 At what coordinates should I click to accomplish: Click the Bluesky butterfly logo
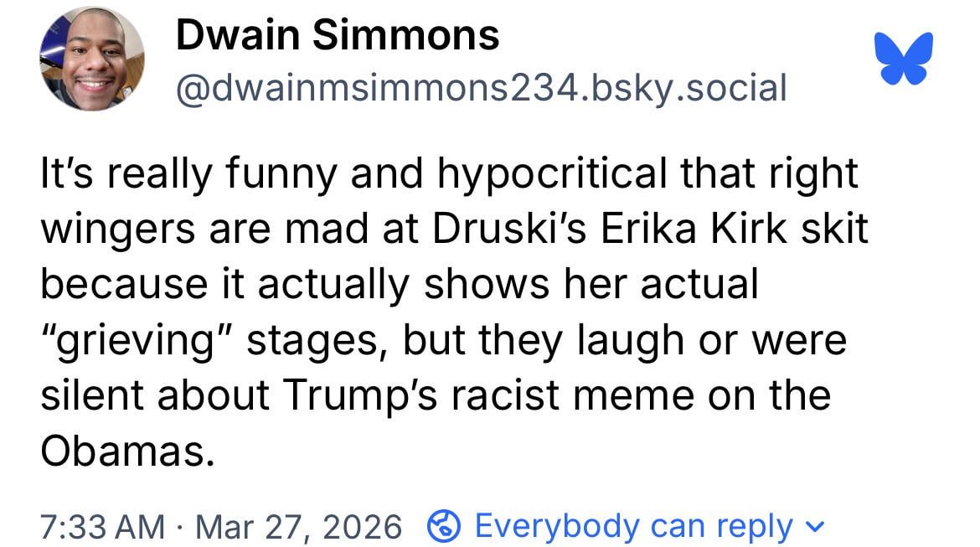(903, 58)
